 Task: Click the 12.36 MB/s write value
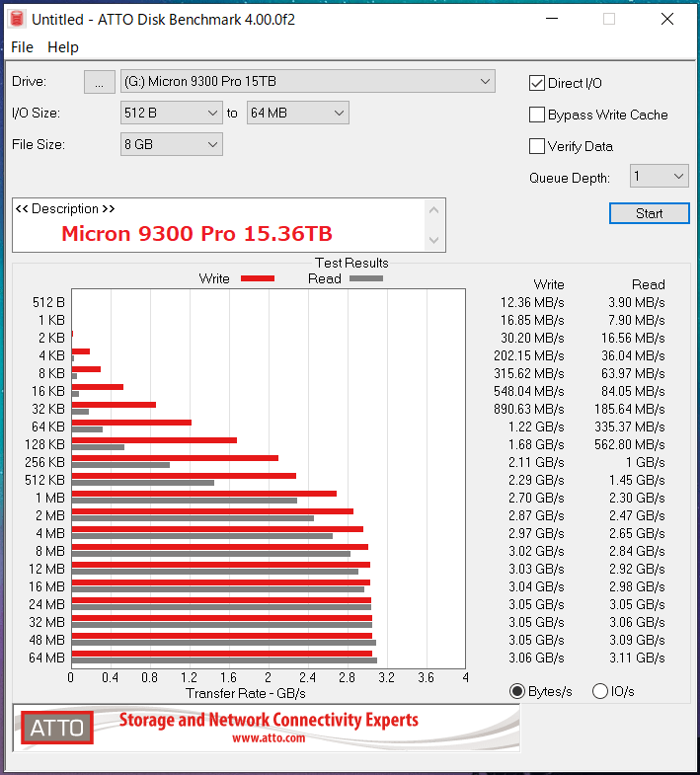[x=532, y=302]
